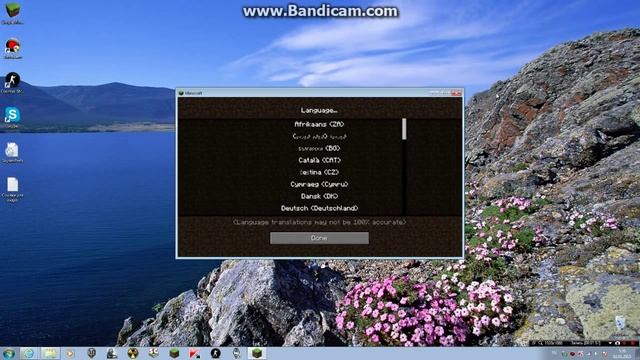Select Cymraeg (Cymru) language
640x360 pixels.
click(319, 184)
